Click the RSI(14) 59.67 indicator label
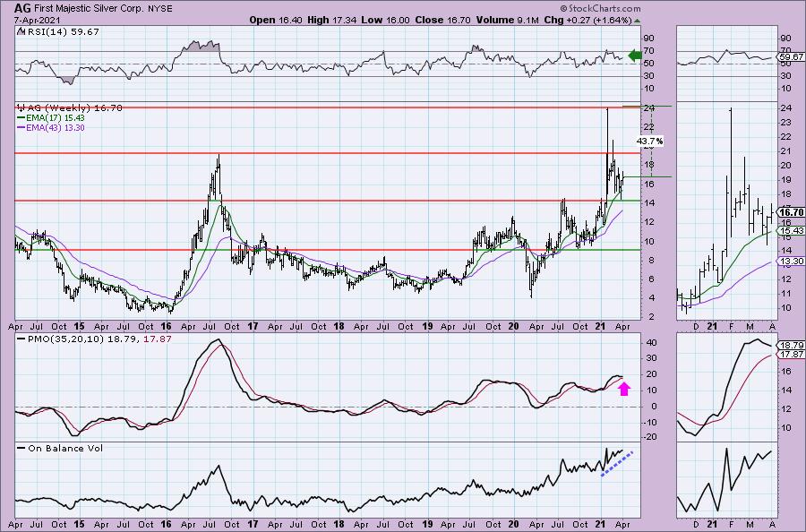This screenshot has width=806, height=532. coord(58,31)
